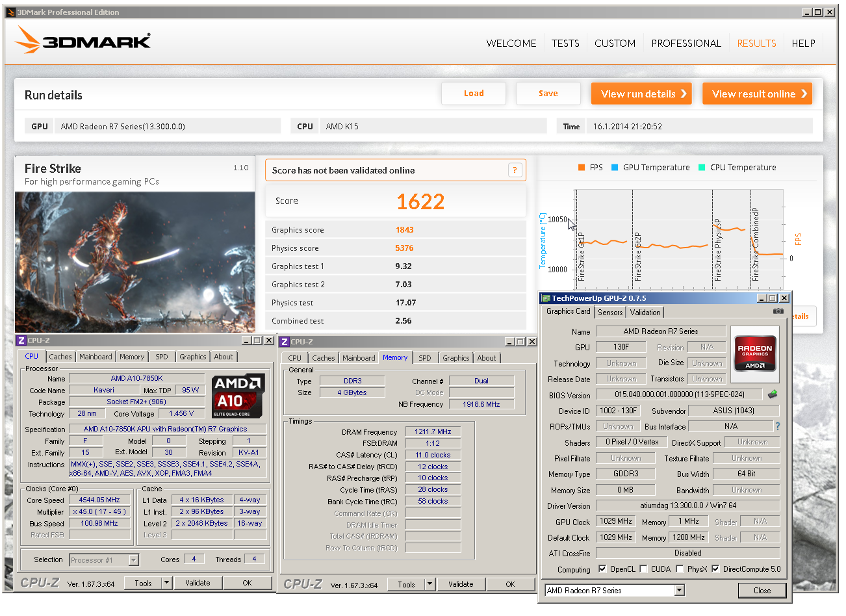846x616 pixels.
Task: Click Validate in the CPU-Z Memory window
Action: tap(461, 584)
